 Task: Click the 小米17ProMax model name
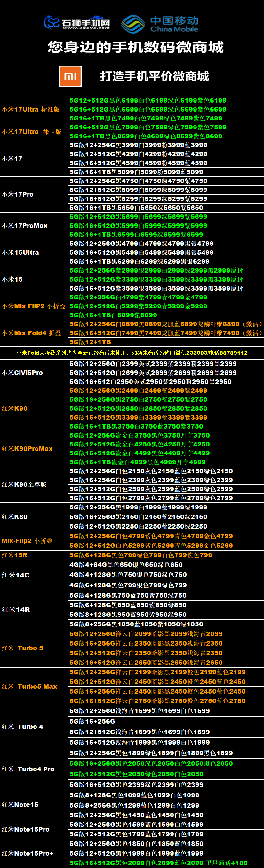coord(25,226)
